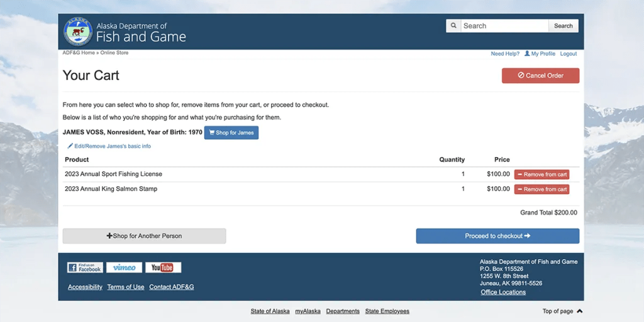Open the Vimeo social badge
Viewport: 644px width, 322px height.
(x=124, y=267)
